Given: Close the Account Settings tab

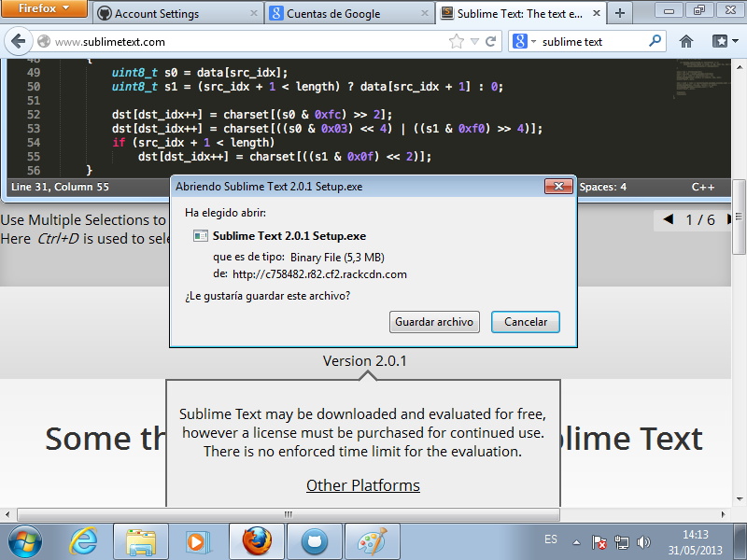Looking at the screenshot, I should click(254, 14).
